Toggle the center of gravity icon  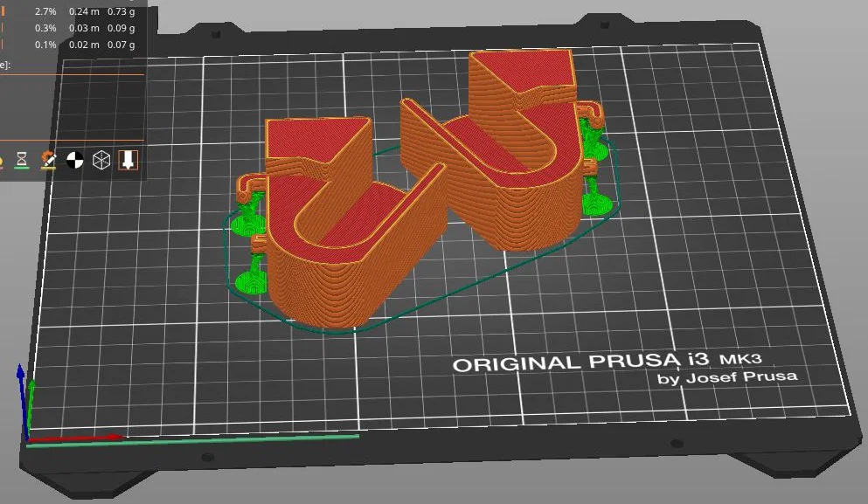(74, 161)
